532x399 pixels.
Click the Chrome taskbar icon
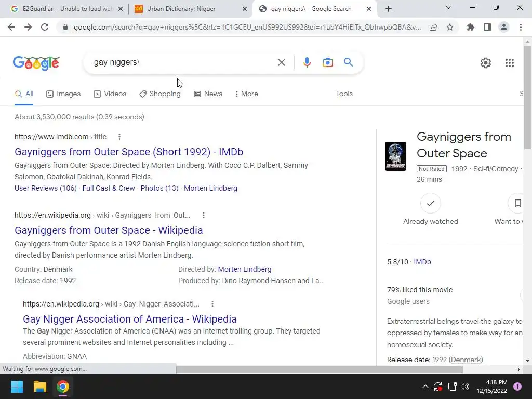pos(63,387)
